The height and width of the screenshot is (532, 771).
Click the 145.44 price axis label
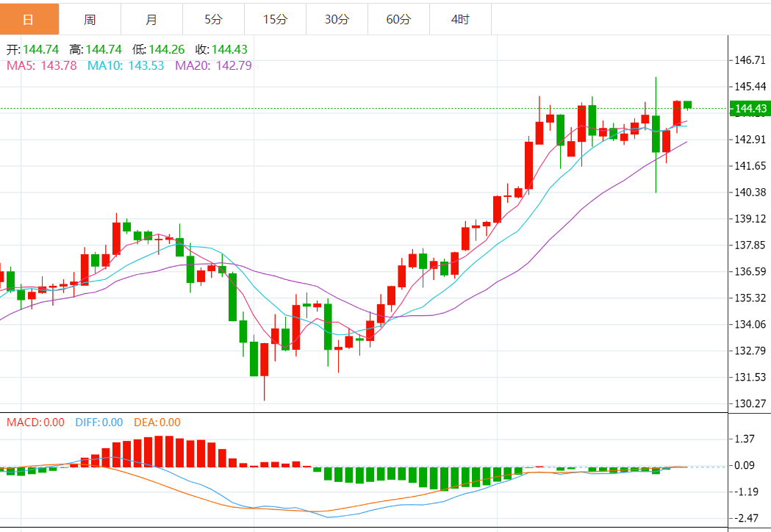[x=750, y=87]
